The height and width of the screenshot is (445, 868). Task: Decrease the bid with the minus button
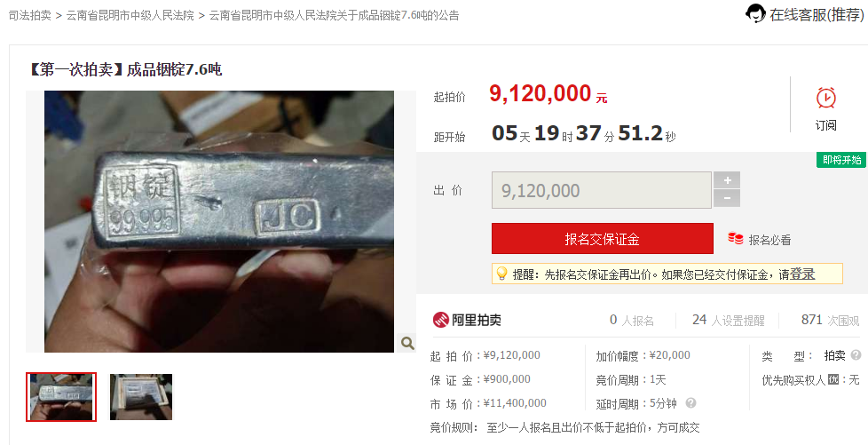pos(727,198)
